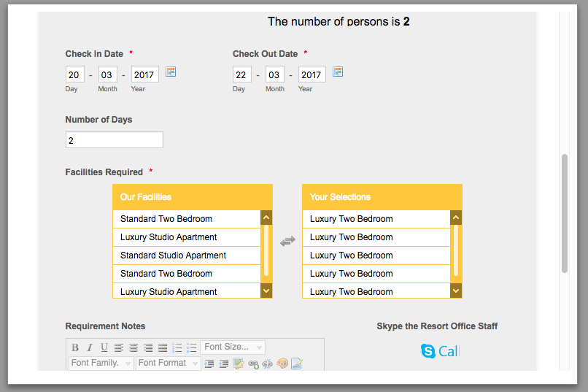Click the Check Out Day field
The image size is (588, 392).
242,74
